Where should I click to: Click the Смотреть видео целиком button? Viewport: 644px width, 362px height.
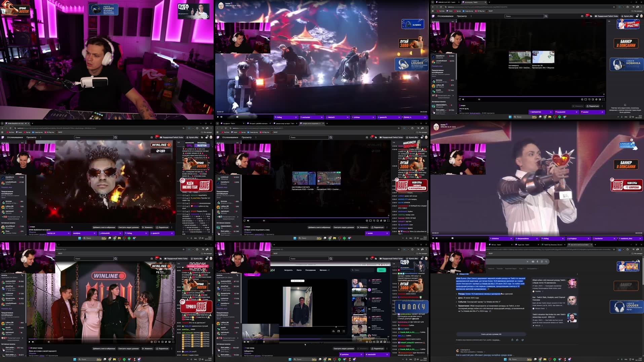click(344, 227)
